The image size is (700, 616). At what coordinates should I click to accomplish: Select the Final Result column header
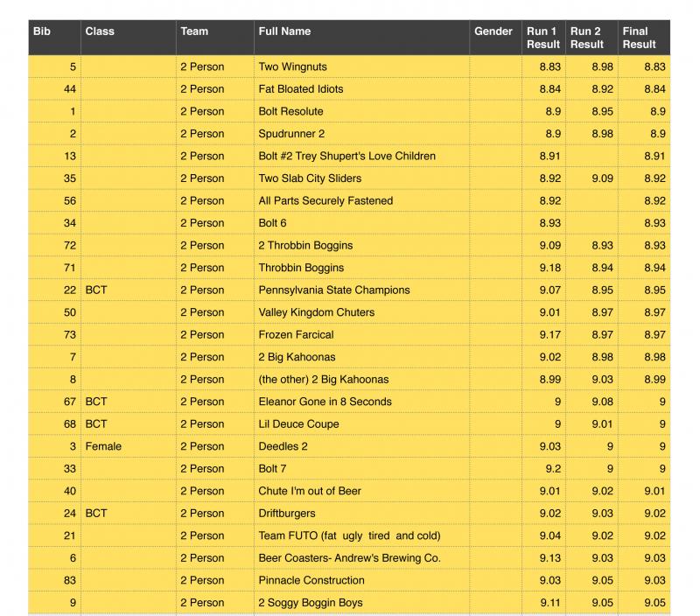tap(644, 38)
